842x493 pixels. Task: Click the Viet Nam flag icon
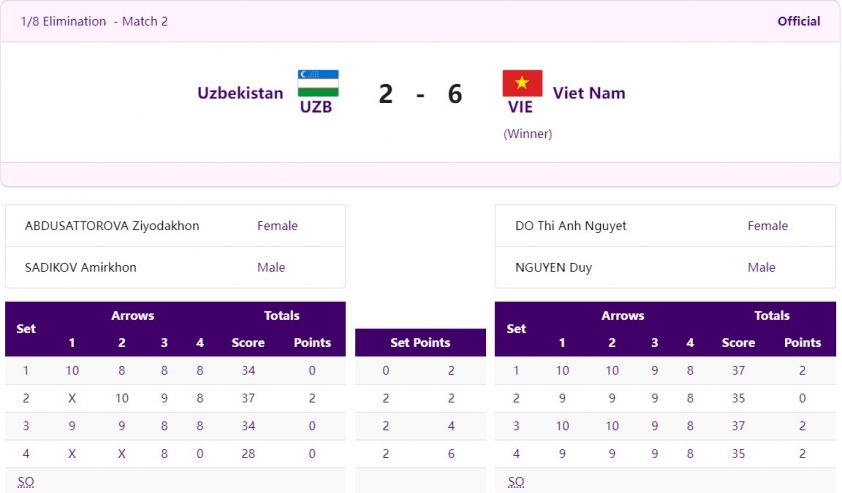click(522, 83)
